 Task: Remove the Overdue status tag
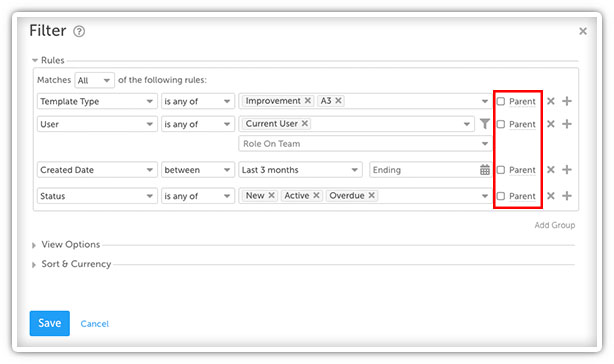372,195
